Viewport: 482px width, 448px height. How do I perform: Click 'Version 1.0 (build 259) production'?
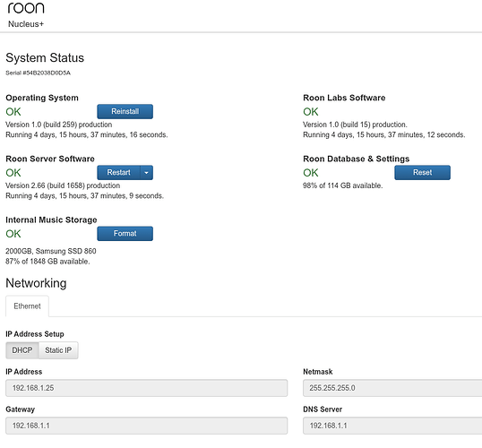59,125
